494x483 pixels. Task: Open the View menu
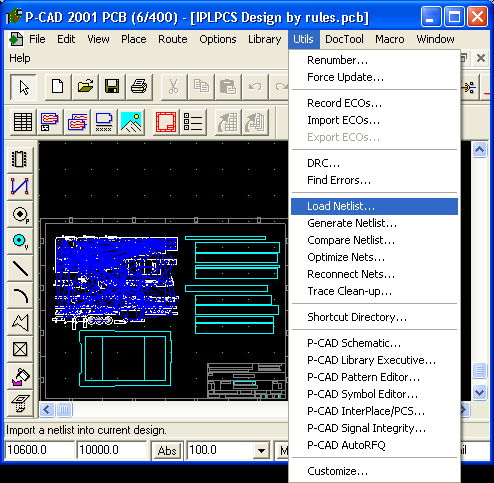98,39
